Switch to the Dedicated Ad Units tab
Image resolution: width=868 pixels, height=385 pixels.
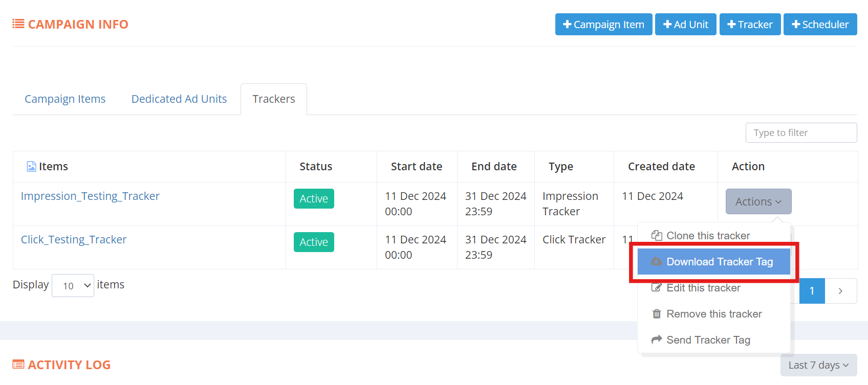(x=179, y=99)
